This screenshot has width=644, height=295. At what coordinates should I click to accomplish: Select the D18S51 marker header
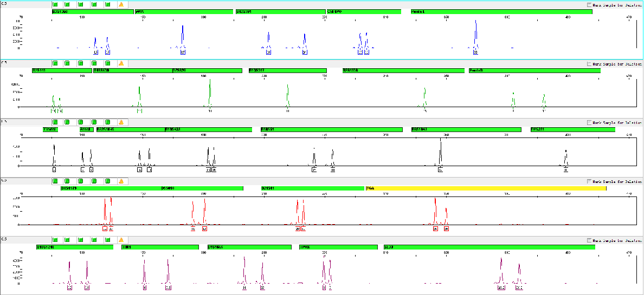pos(331,130)
